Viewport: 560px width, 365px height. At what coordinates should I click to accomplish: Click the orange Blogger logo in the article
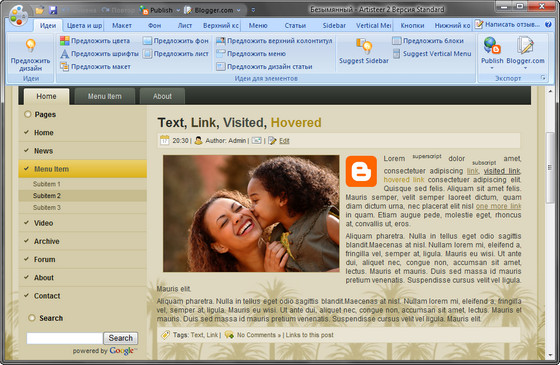point(361,171)
